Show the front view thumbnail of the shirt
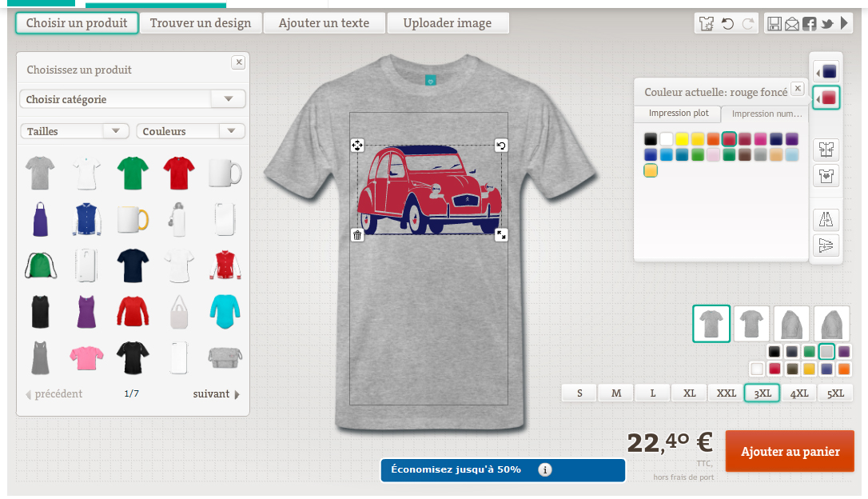Image resolution: width=868 pixels, height=499 pixels. tap(711, 323)
